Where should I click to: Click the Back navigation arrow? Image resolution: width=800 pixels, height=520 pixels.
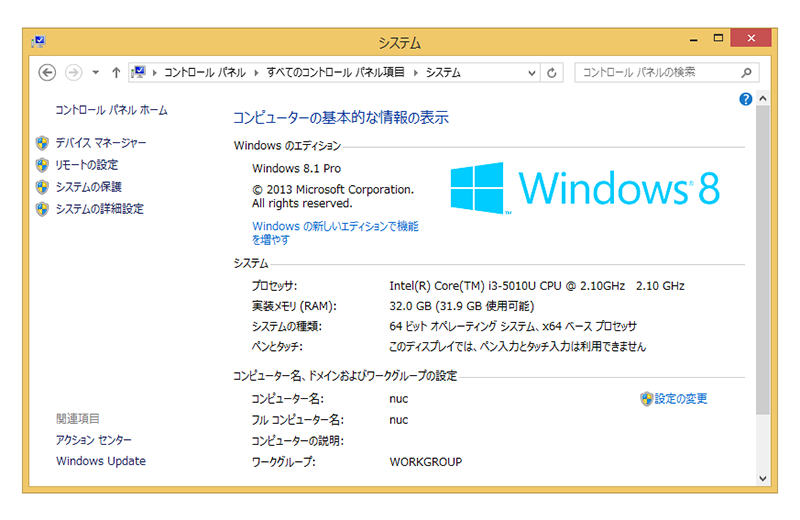pos(47,72)
